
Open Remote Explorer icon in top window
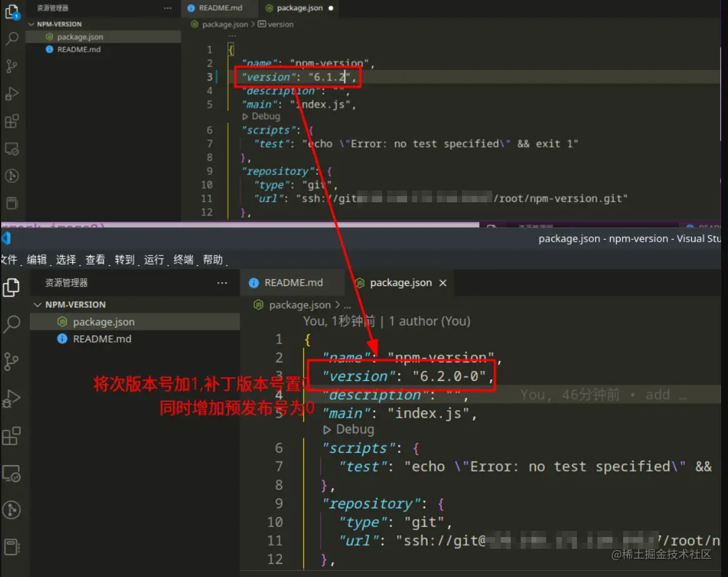point(12,149)
